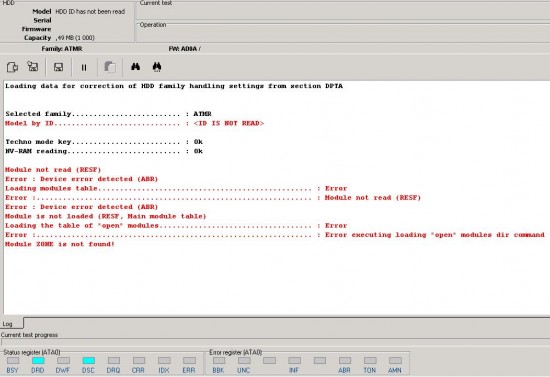Click the 'Model by ID' log line
The height and width of the screenshot is (377, 550).
coord(134,123)
